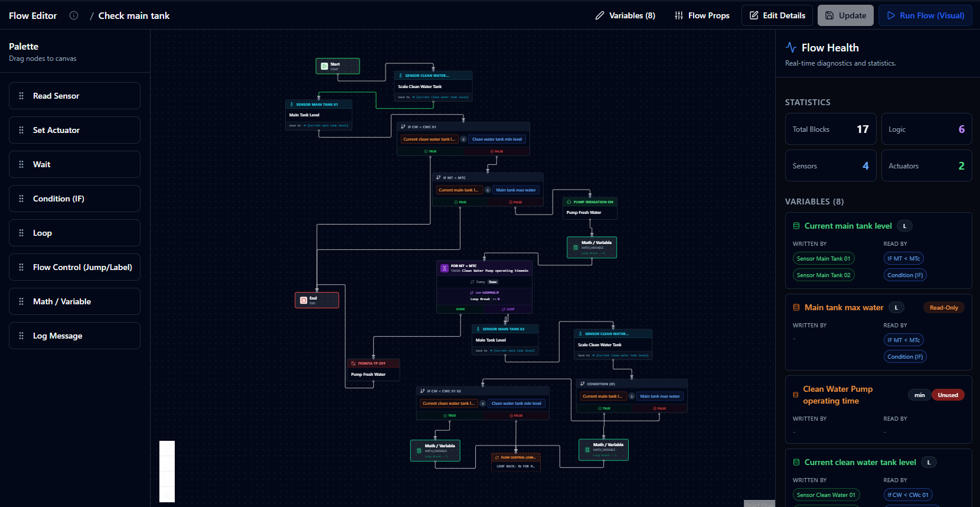The height and width of the screenshot is (507, 980).
Task: Click database icon beside Current main tank level
Action: [796, 226]
